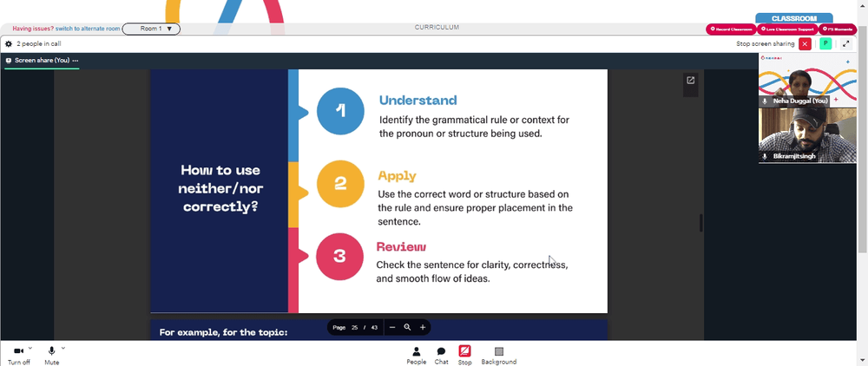Click the PS Moments button
This screenshot has height=366, width=868.
(x=837, y=29)
